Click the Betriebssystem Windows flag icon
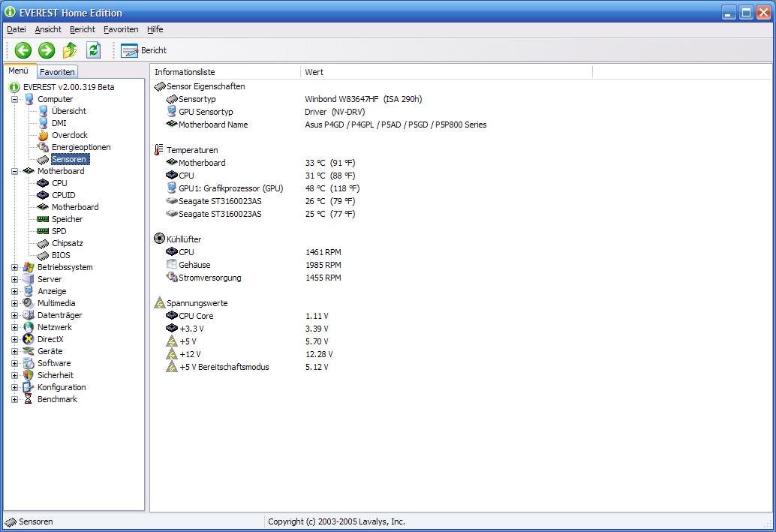 pyautogui.click(x=29, y=267)
